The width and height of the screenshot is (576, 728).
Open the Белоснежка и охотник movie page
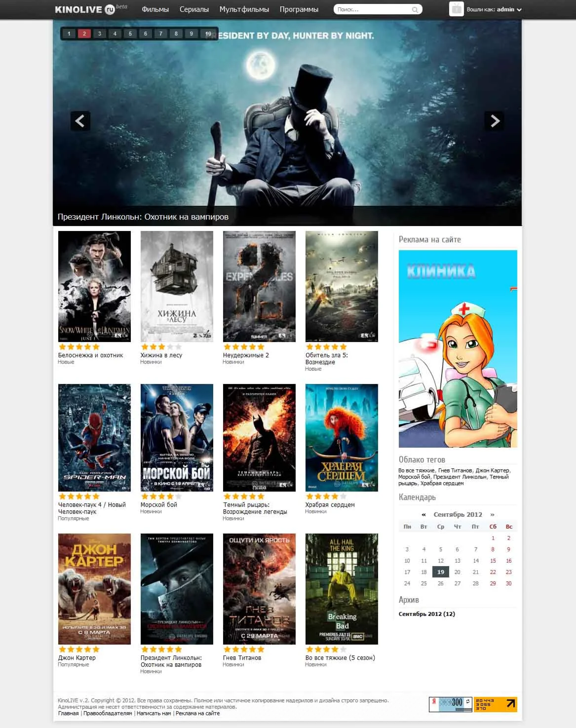tap(91, 355)
